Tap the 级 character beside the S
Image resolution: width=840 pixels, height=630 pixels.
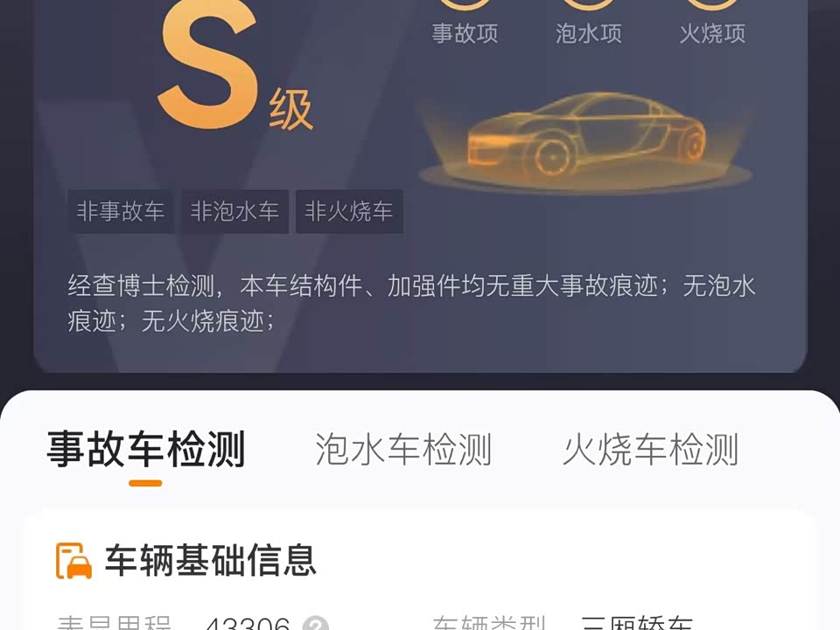290,110
